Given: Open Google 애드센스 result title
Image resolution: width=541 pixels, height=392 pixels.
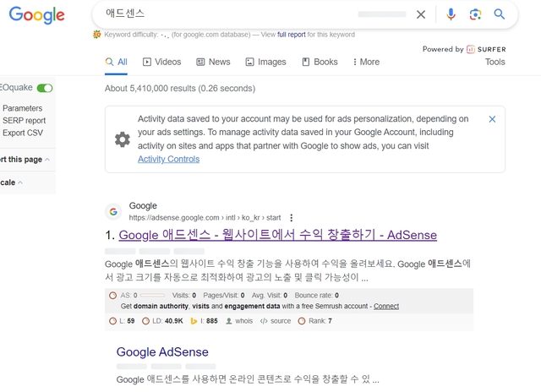Looking at the screenshot, I should click(x=278, y=235).
